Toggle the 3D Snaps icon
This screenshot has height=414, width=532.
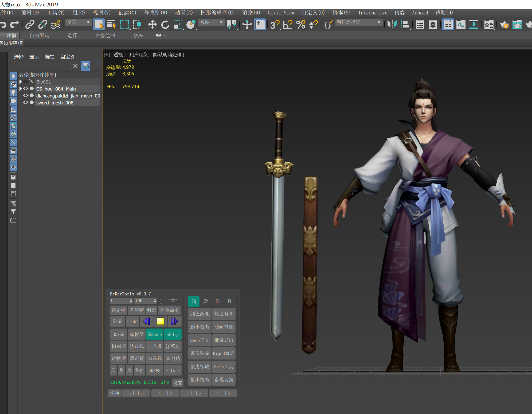[x=275, y=25]
